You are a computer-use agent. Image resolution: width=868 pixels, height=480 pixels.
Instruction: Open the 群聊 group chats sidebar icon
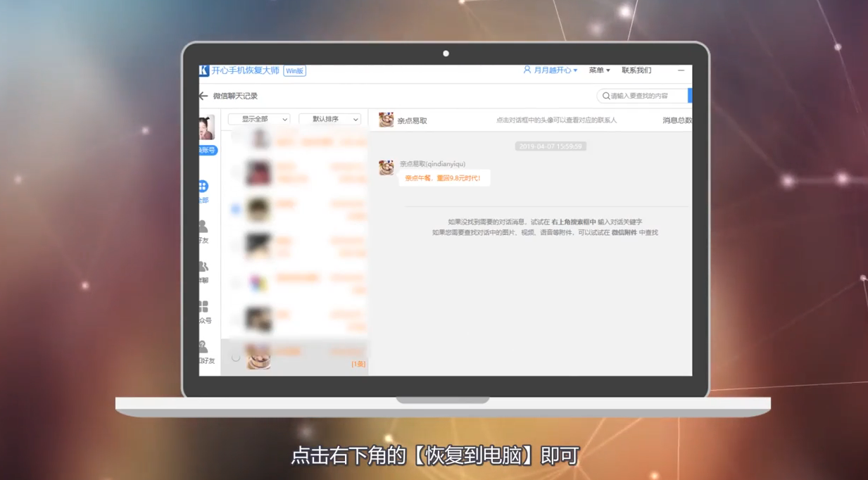203,267
